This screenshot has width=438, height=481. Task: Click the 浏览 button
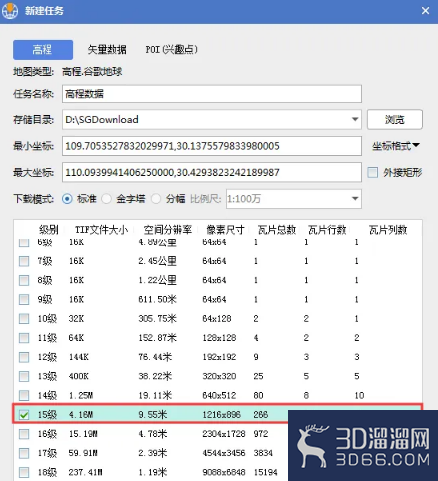tap(395, 119)
